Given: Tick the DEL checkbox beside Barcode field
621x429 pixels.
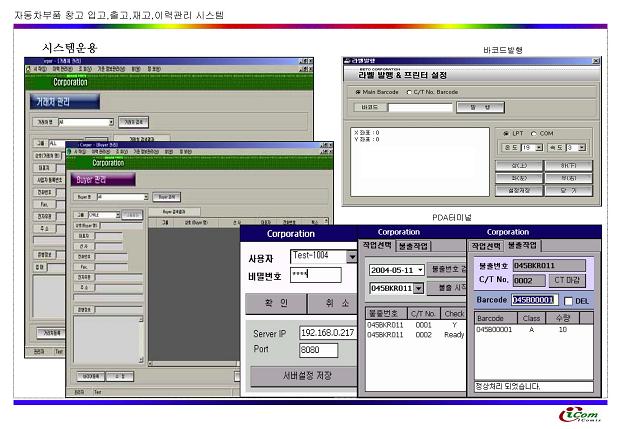Looking at the screenshot, I should [x=568, y=300].
